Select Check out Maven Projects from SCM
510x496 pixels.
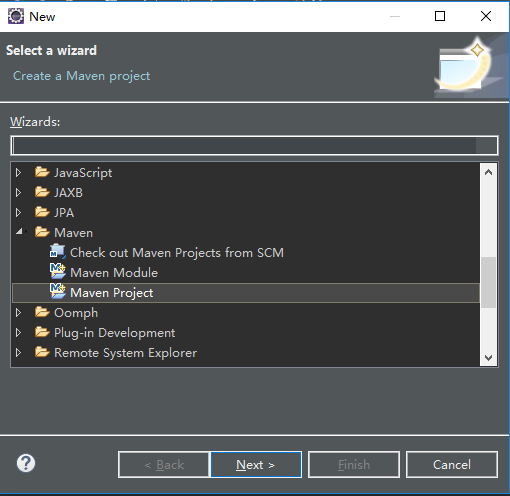177,253
